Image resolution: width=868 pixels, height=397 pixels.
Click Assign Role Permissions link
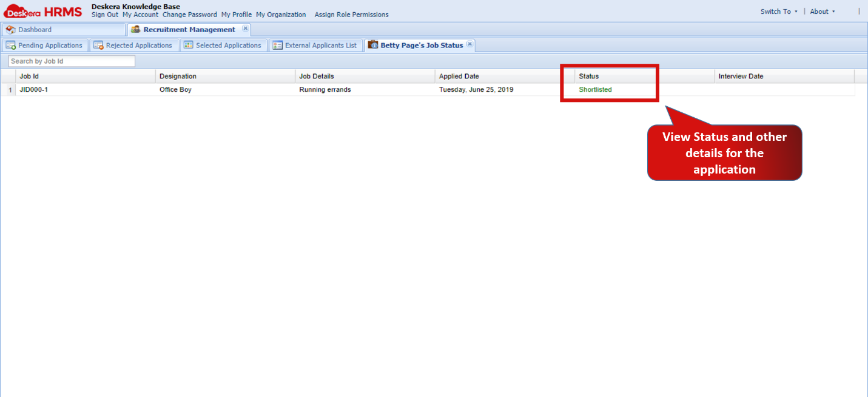click(352, 15)
